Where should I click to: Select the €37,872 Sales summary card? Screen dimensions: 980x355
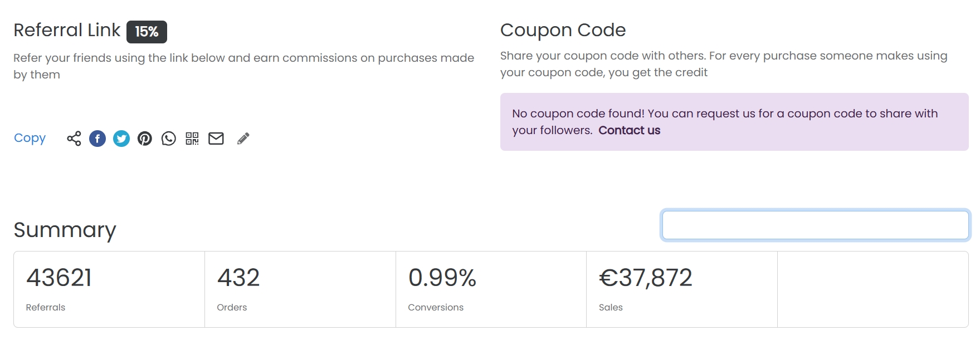click(681, 289)
